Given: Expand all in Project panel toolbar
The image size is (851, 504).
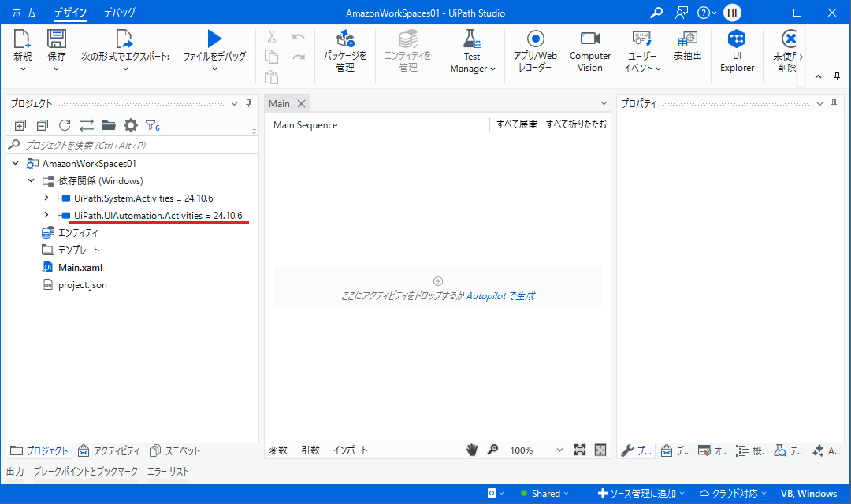Looking at the screenshot, I should [x=20, y=126].
